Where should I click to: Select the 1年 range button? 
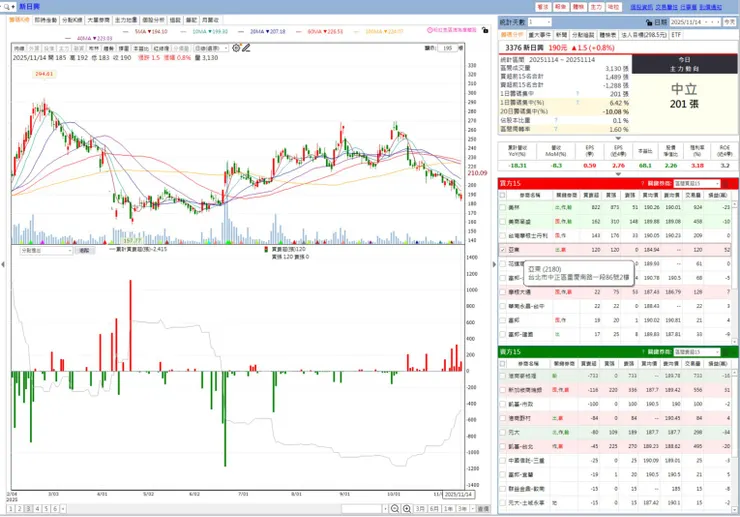[448, 509]
